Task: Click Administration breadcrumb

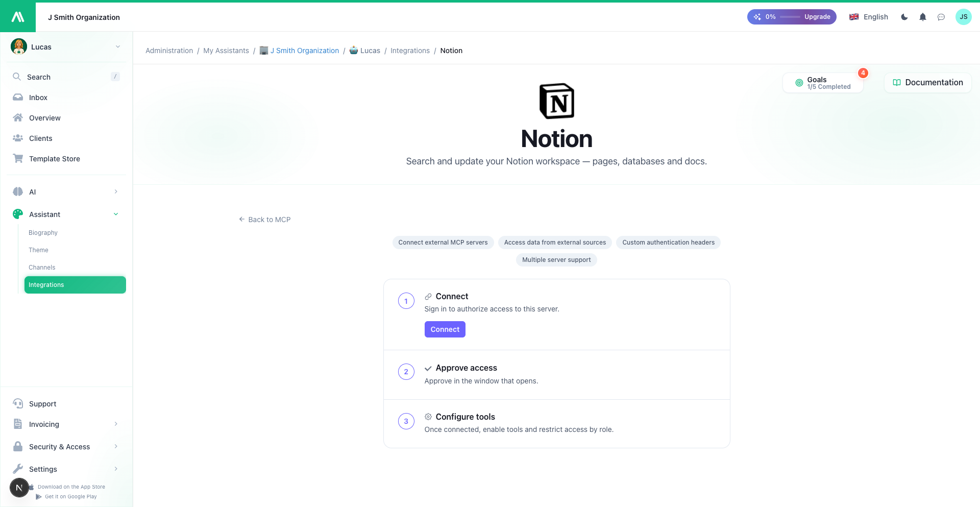Action: (x=169, y=51)
